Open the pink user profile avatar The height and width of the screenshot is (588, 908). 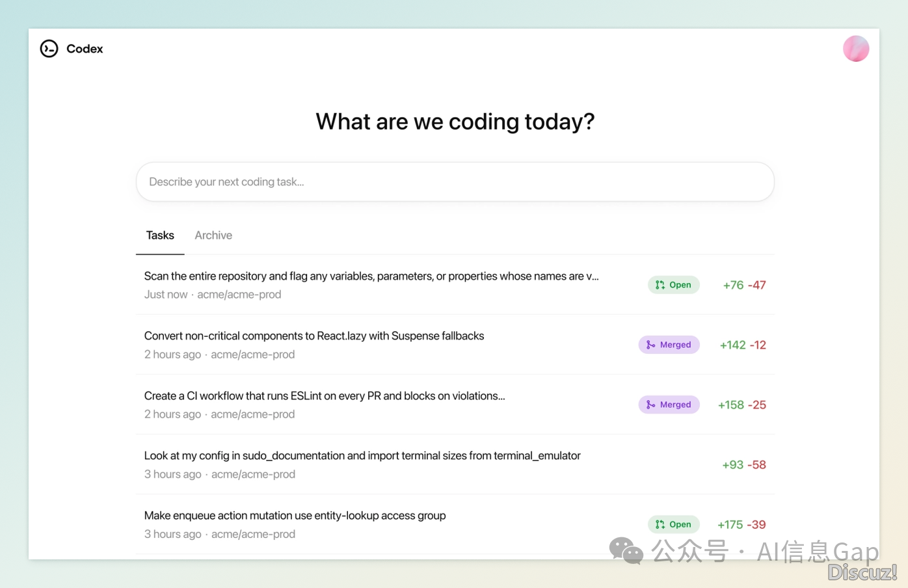point(855,49)
